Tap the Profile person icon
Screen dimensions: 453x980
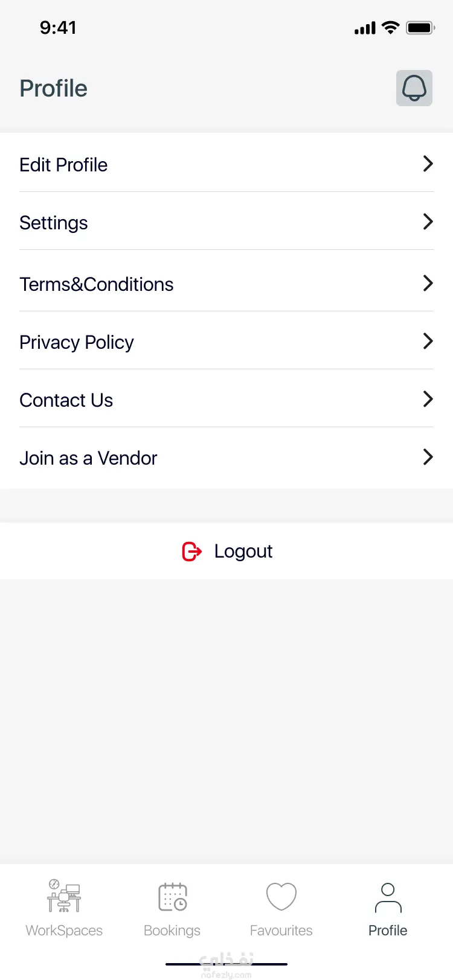388,897
